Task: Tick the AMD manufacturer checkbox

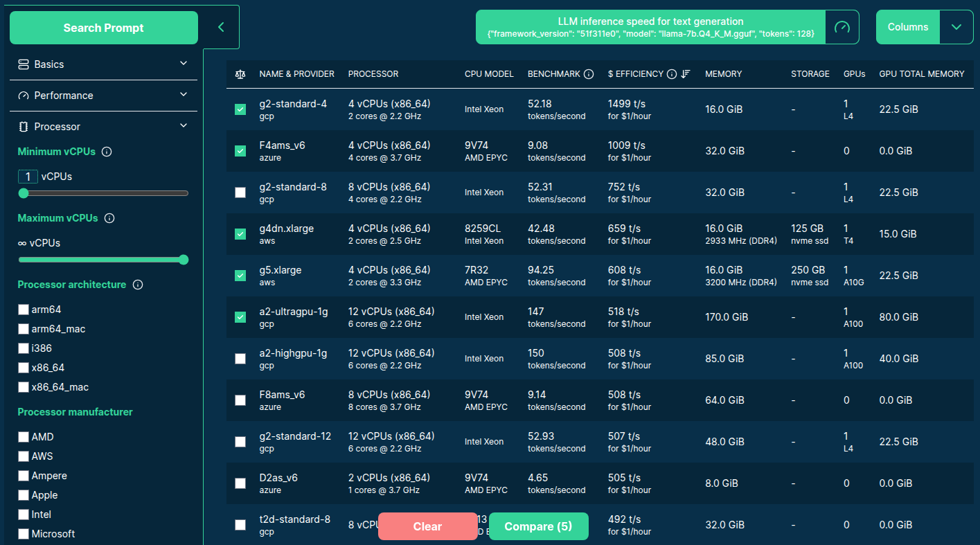Action: pyautogui.click(x=24, y=437)
